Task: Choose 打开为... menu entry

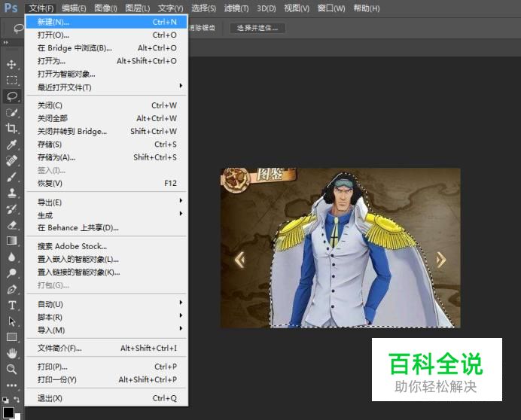Action: click(106, 61)
